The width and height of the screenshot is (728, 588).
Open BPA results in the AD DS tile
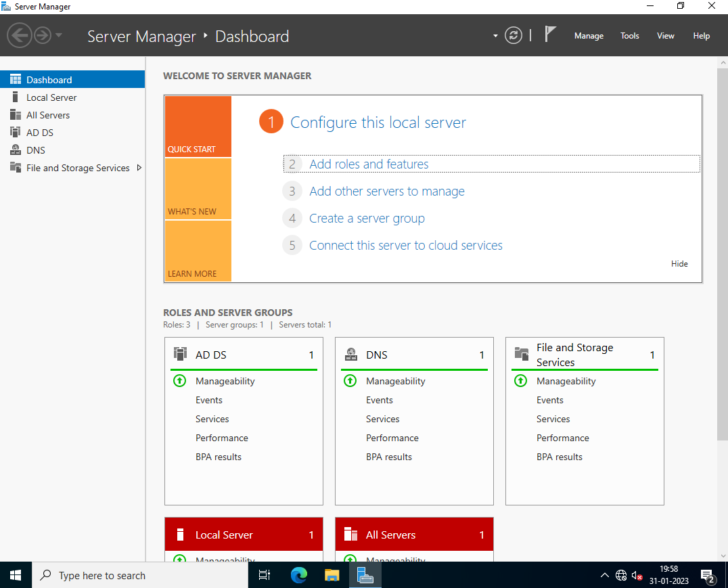click(219, 457)
